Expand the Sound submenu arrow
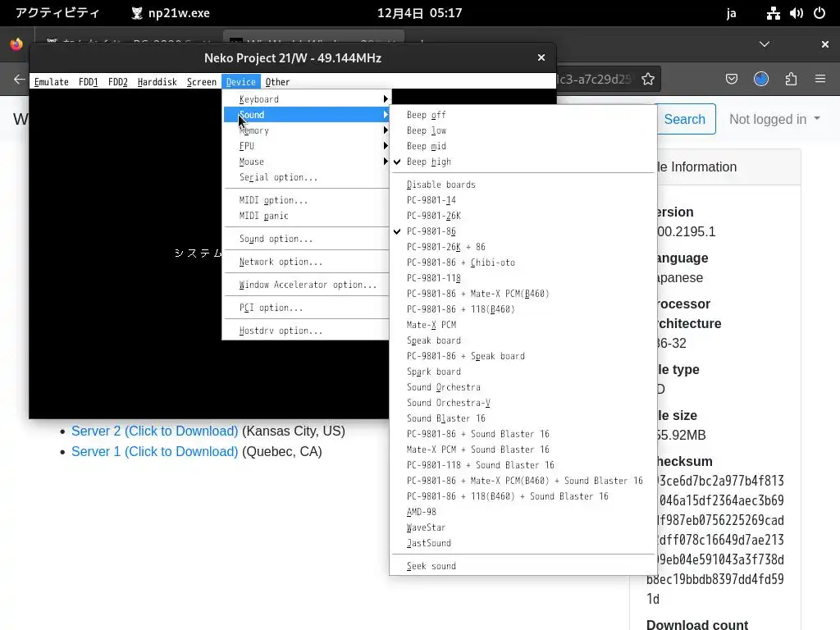This screenshot has height=630, width=840. click(x=386, y=115)
